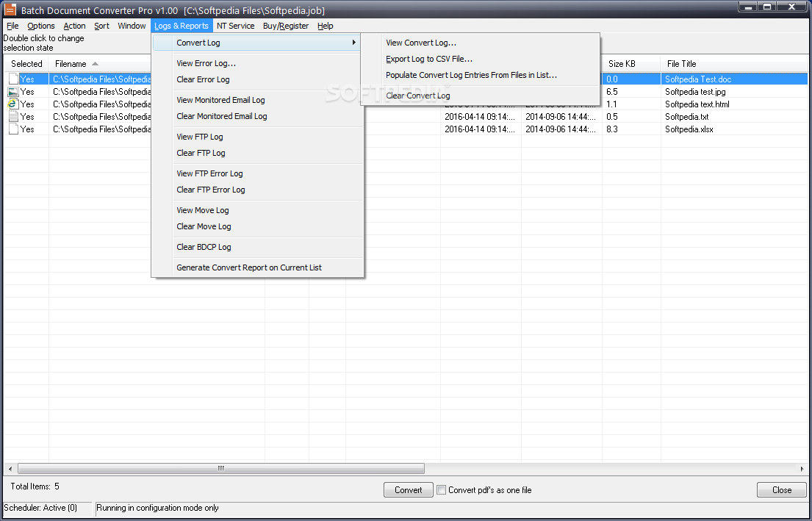
Task: Click the scrollbar left arrow
Action: 10,469
